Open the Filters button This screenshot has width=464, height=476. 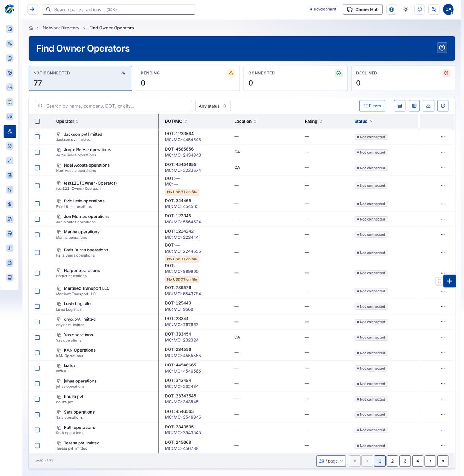tap(372, 106)
